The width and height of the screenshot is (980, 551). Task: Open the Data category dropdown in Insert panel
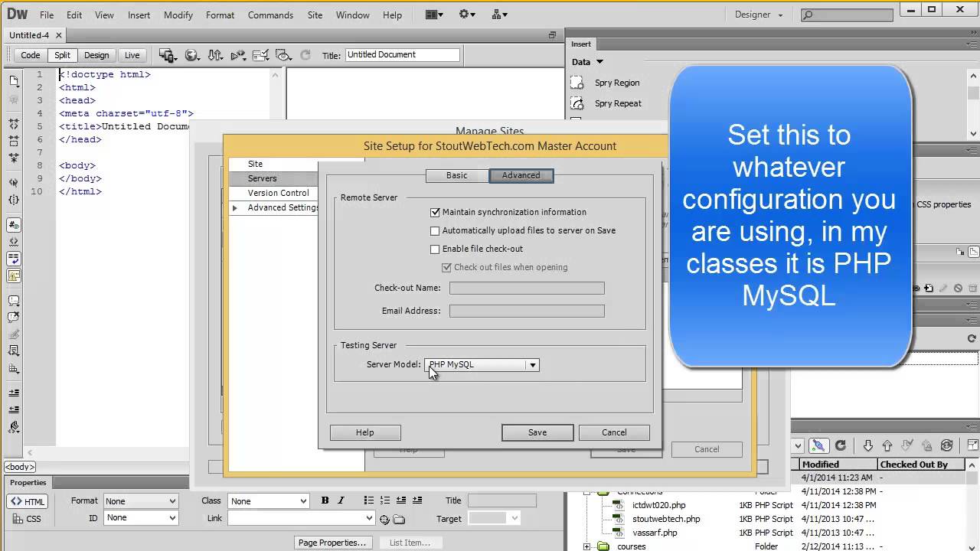click(x=587, y=62)
